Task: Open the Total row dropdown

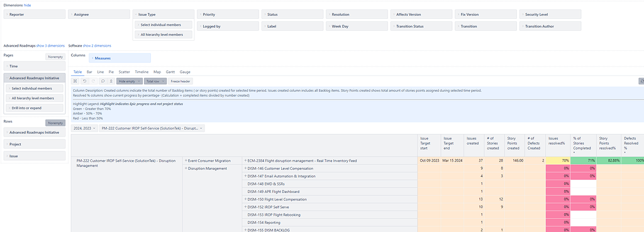Action: pos(155,81)
